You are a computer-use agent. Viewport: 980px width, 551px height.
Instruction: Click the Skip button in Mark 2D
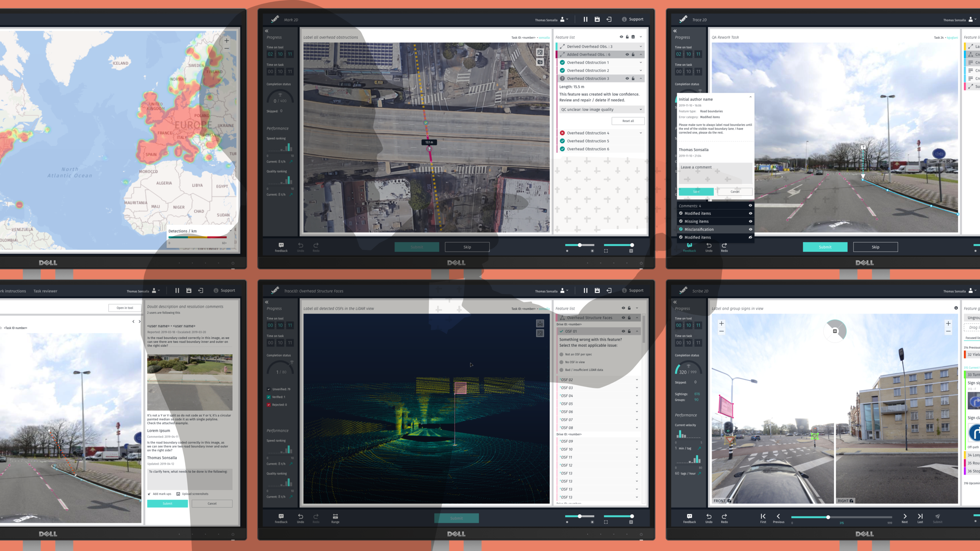click(467, 247)
